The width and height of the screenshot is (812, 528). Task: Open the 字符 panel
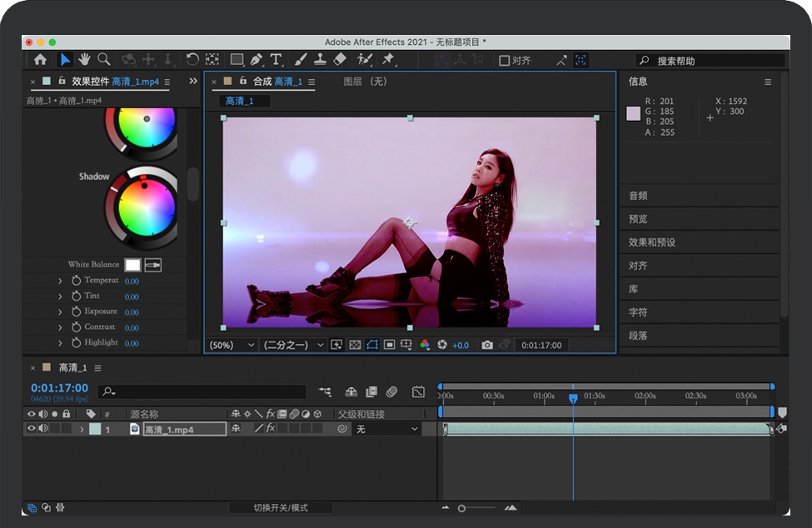pos(638,312)
